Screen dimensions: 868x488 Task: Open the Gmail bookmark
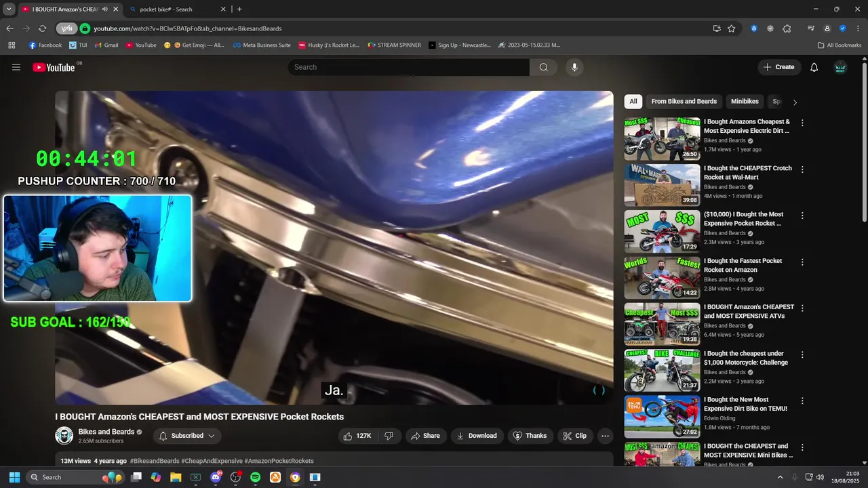[106, 45]
